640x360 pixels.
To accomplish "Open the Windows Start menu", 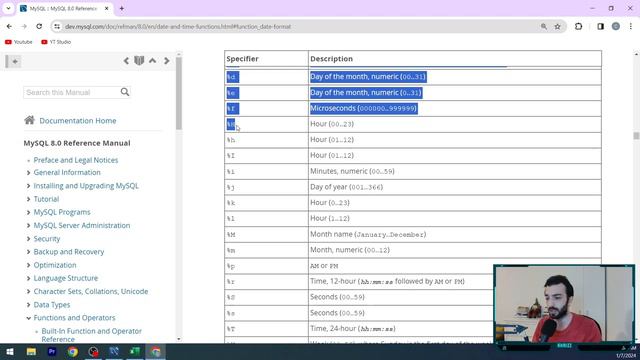I will tap(10, 351).
